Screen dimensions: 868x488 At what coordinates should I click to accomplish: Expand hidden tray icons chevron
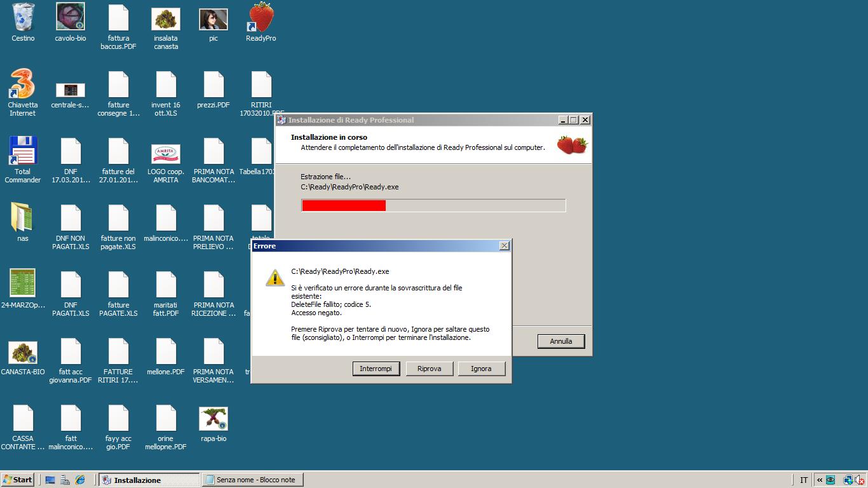[x=820, y=480]
